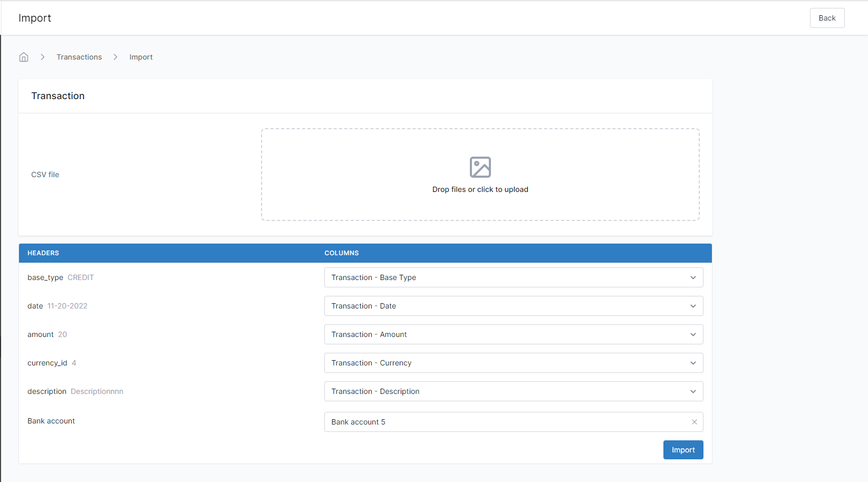Navigate to Transactions via the breadcrumb

coord(79,56)
